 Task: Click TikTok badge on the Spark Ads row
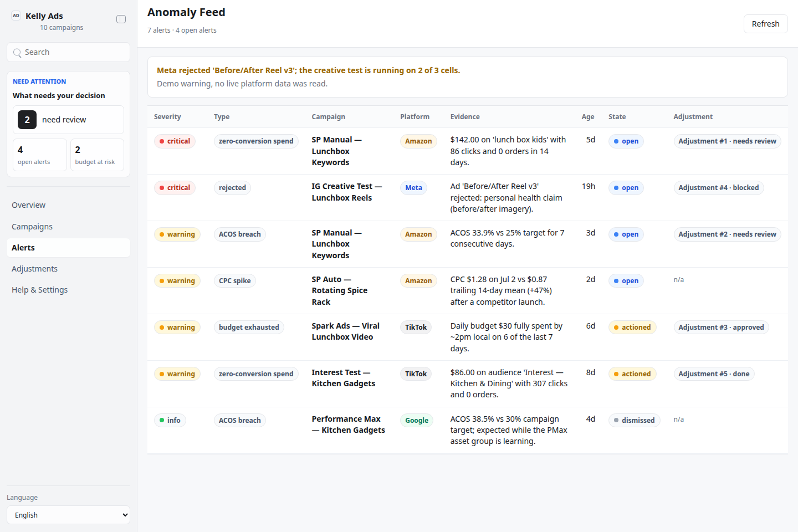coord(416,328)
